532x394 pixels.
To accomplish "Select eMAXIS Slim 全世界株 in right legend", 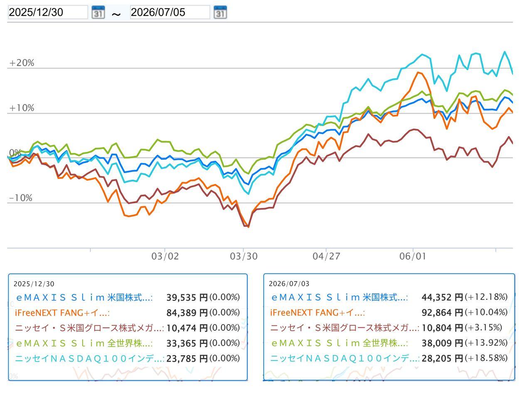I will 340,343.
